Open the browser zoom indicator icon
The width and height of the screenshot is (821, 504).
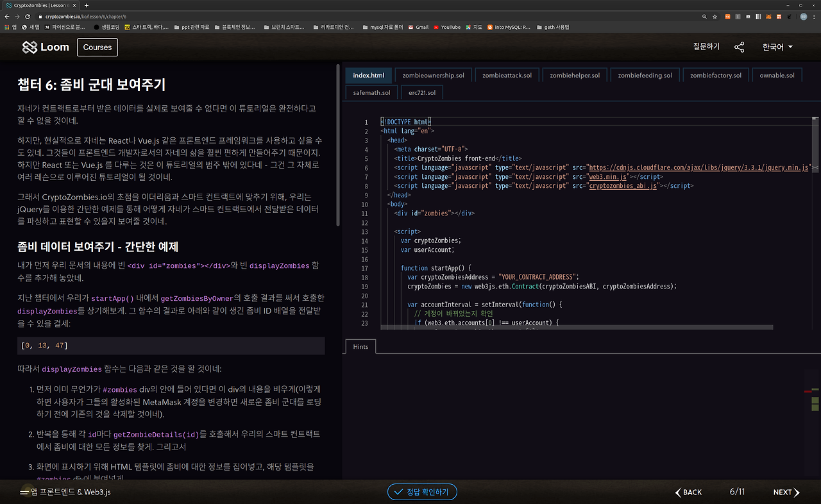tap(705, 17)
